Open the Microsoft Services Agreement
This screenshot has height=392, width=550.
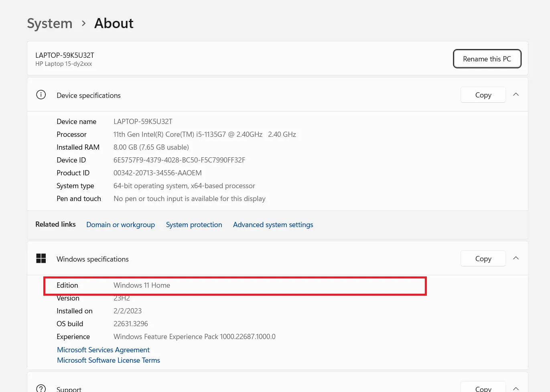[103, 350]
